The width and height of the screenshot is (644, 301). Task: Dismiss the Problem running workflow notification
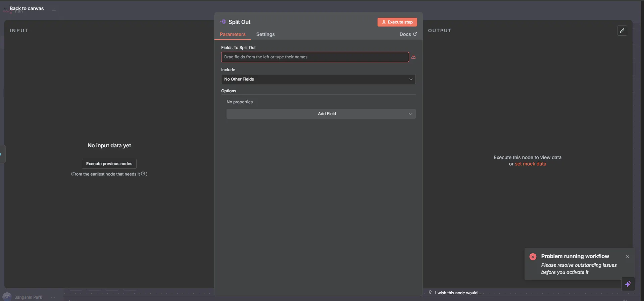click(x=627, y=257)
